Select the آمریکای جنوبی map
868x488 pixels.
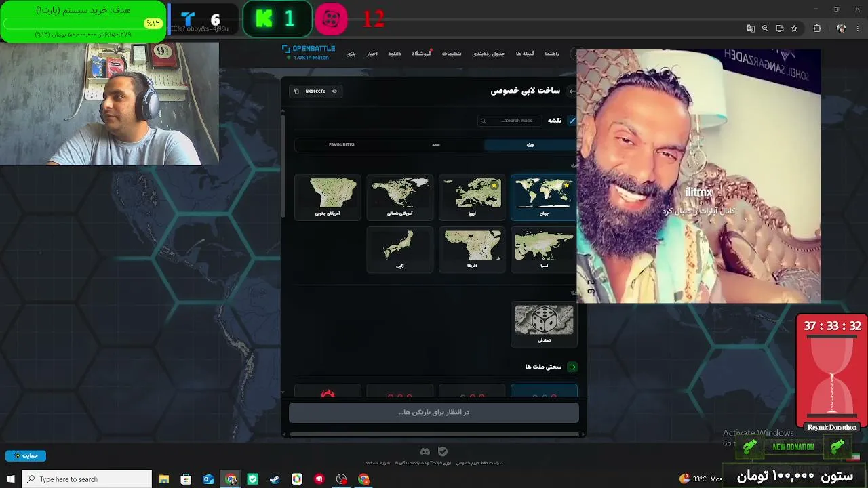coord(328,197)
